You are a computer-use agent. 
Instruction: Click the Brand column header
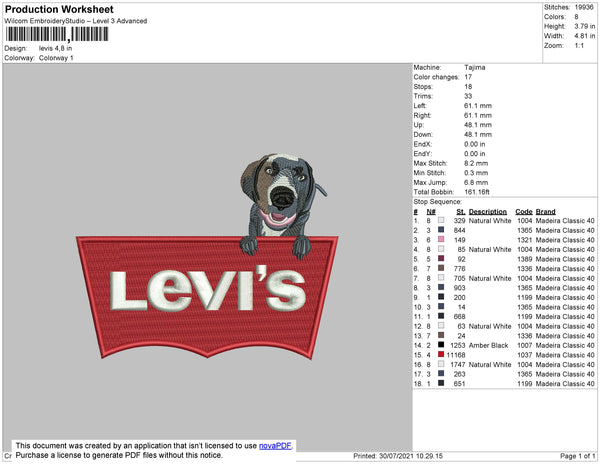point(546,212)
